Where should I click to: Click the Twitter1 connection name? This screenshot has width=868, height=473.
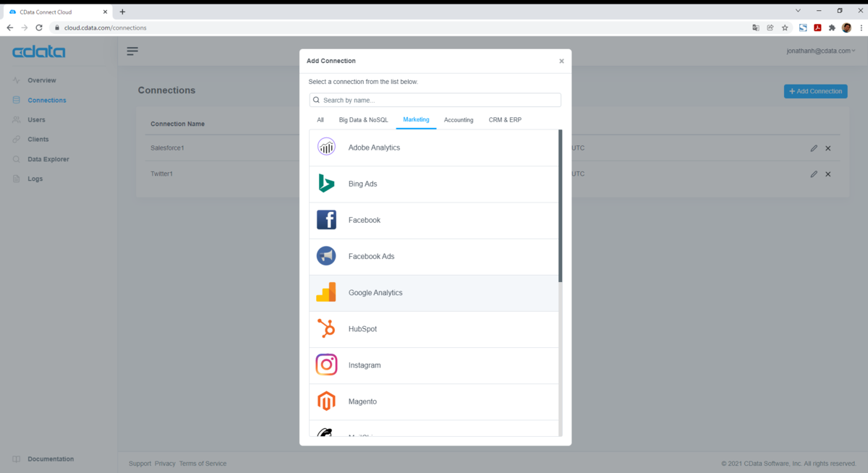(162, 174)
